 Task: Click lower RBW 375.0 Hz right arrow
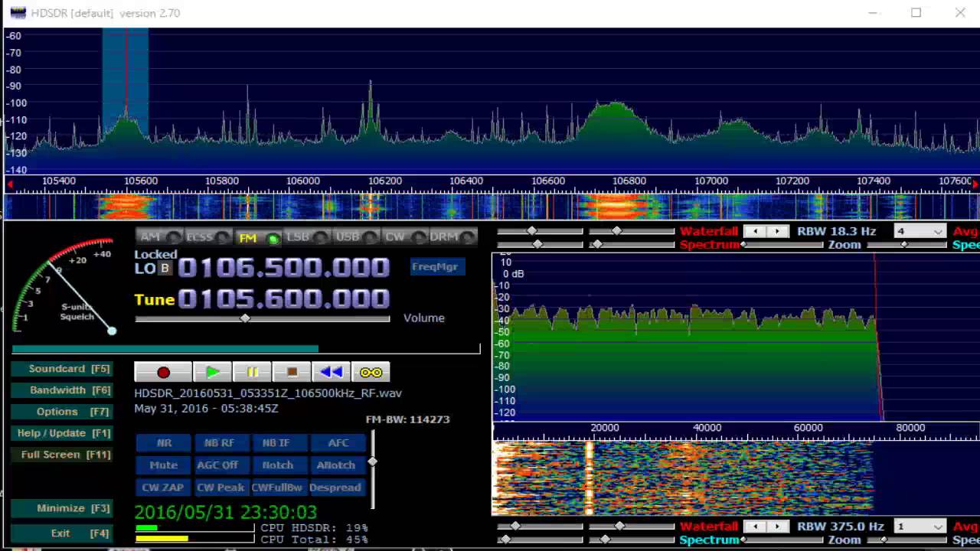[778, 527]
